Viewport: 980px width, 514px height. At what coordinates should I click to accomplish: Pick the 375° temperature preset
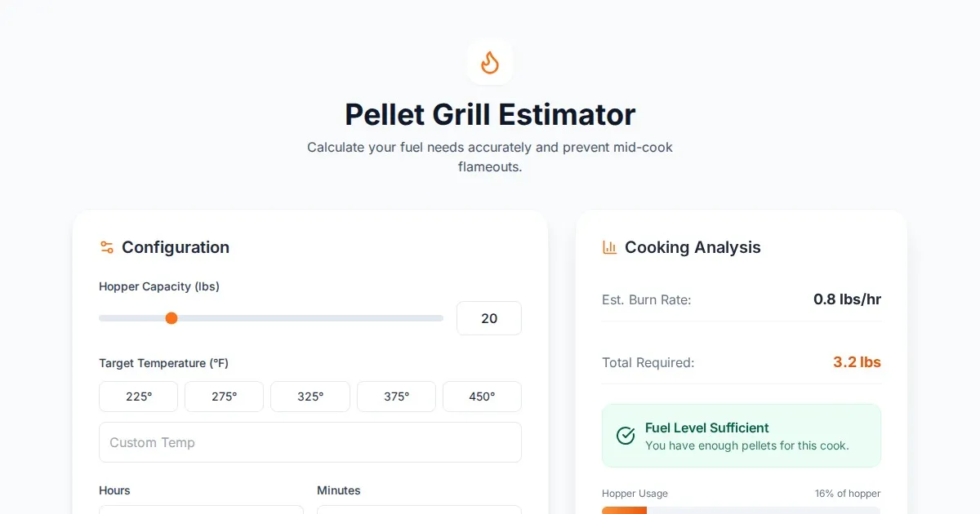[396, 397]
